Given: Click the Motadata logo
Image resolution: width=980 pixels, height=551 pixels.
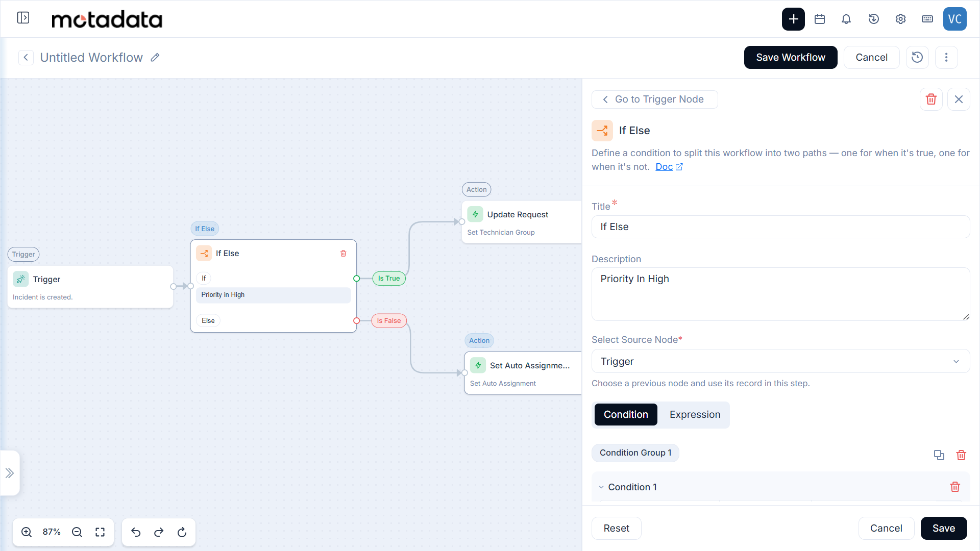Looking at the screenshot, I should coord(107,19).
